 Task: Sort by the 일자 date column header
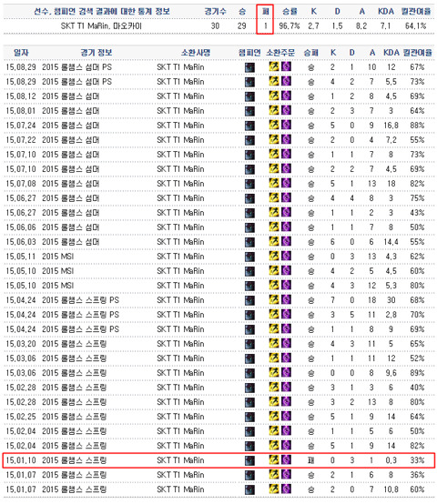[21, 53]
